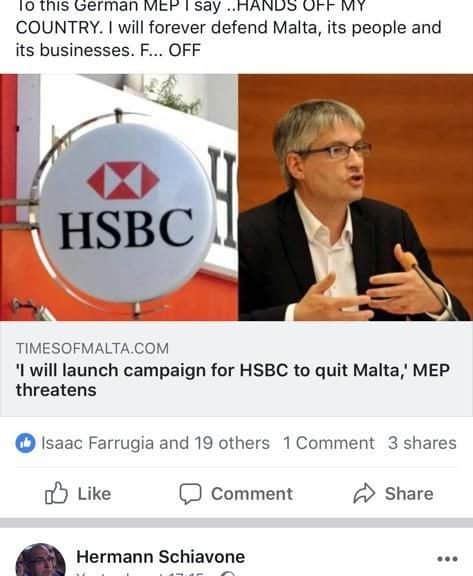The image size is (473, 576).
Task: Click the post text about German MEP
Action: 228,29
